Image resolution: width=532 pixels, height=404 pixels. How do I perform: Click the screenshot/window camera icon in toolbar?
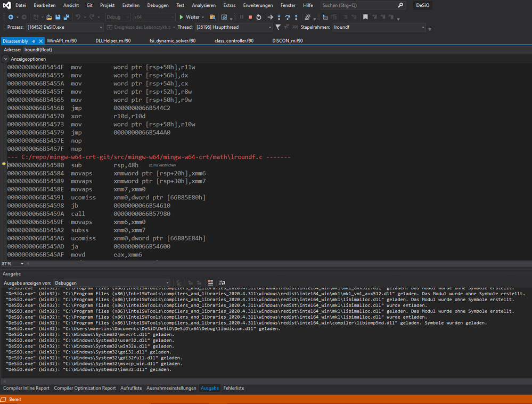coord(224,17)
